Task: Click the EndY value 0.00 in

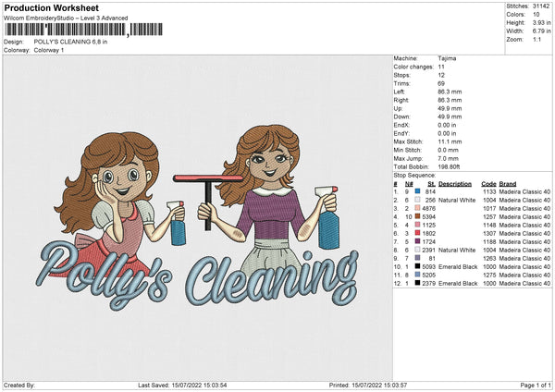Action: pyautogui.click(x=447, y=133)
